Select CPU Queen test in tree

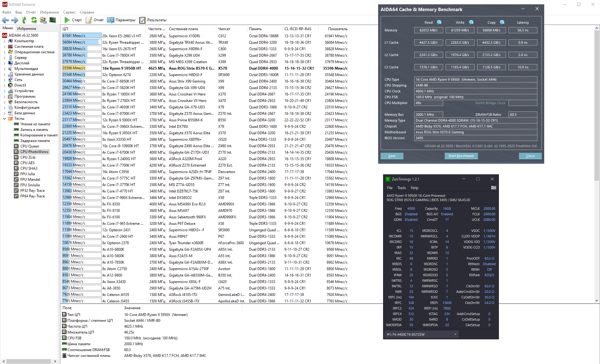pyautogui.click(x=30, y=146)
